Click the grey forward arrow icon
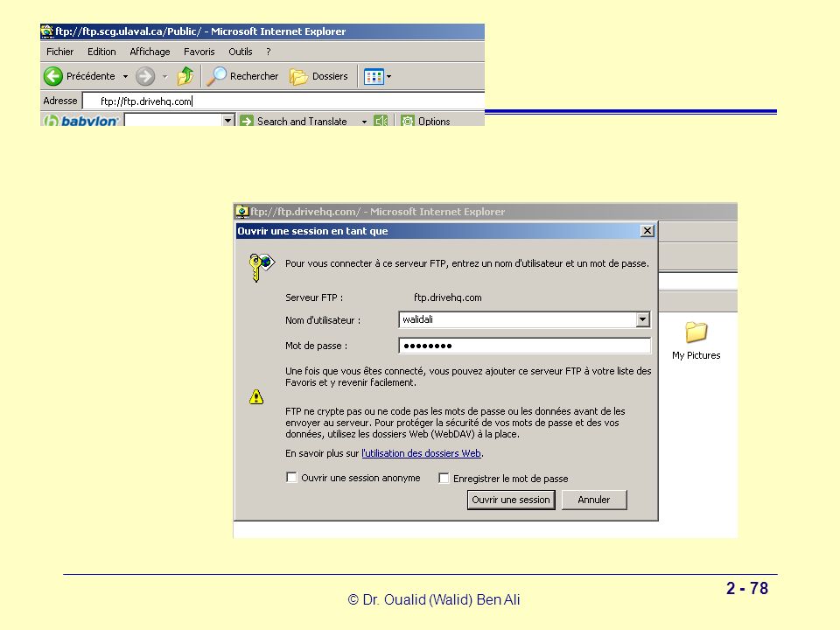 click(145, 76)
